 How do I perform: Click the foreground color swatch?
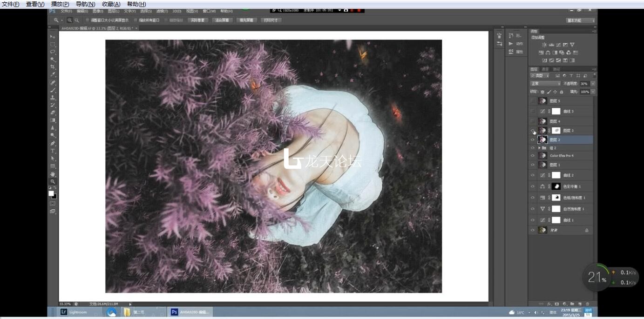[x=51, y=193]
